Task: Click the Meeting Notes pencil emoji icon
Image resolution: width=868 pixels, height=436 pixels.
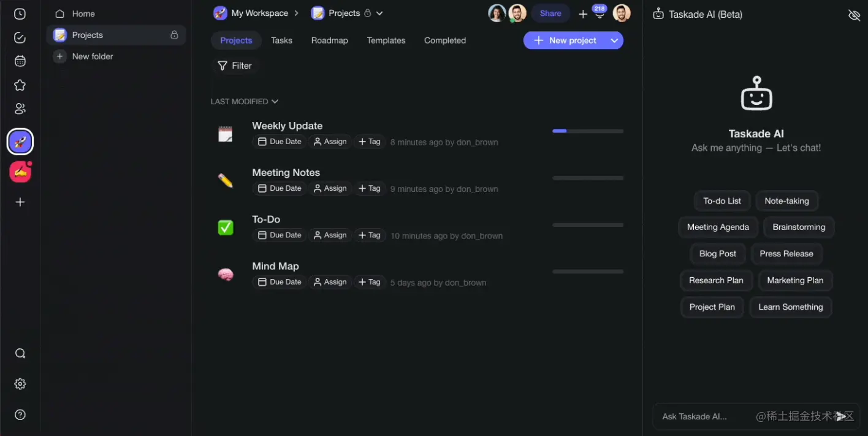Action: click(226, 180)
